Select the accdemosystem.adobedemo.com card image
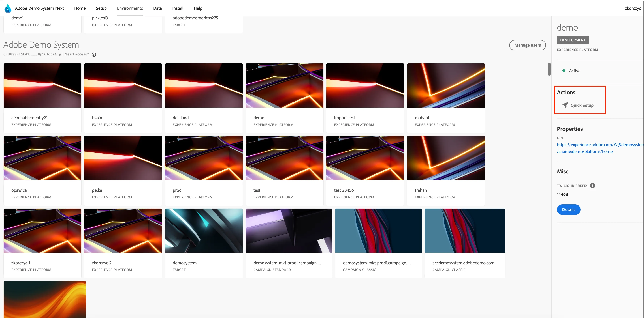 (464, 231)
